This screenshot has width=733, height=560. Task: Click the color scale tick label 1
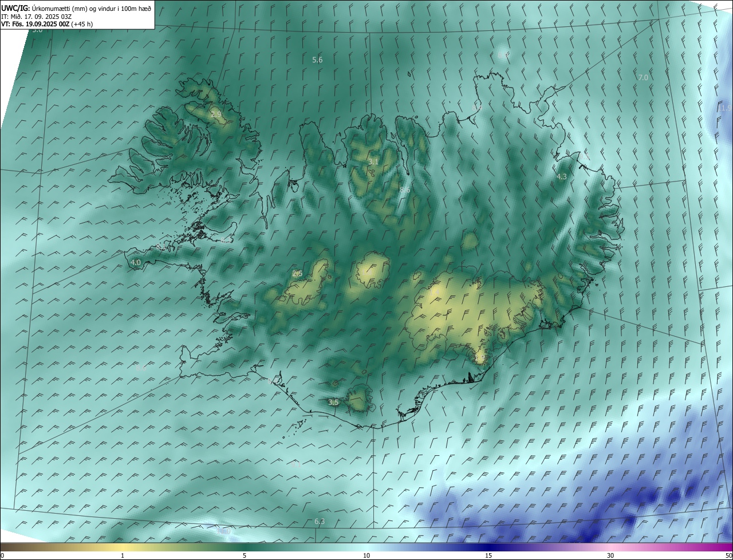(x=123, y=555)
